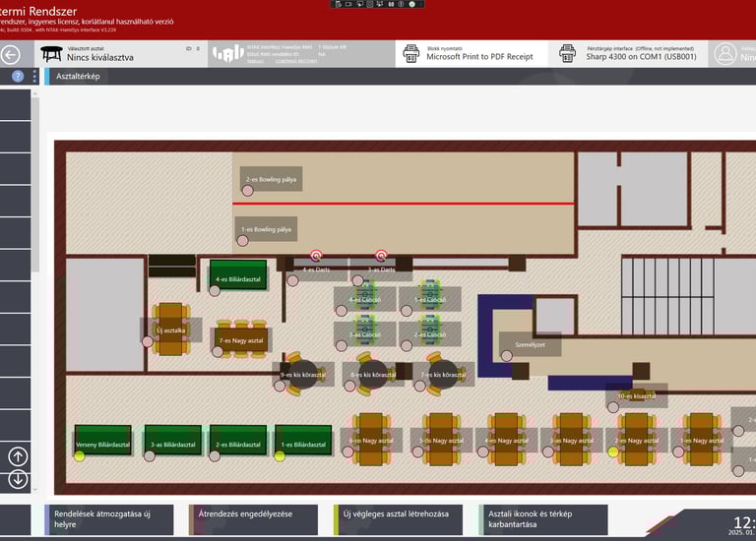Select the 2-es Nagy asztal
Viewport: 756px width, 541px height.
tap(637, 440)
